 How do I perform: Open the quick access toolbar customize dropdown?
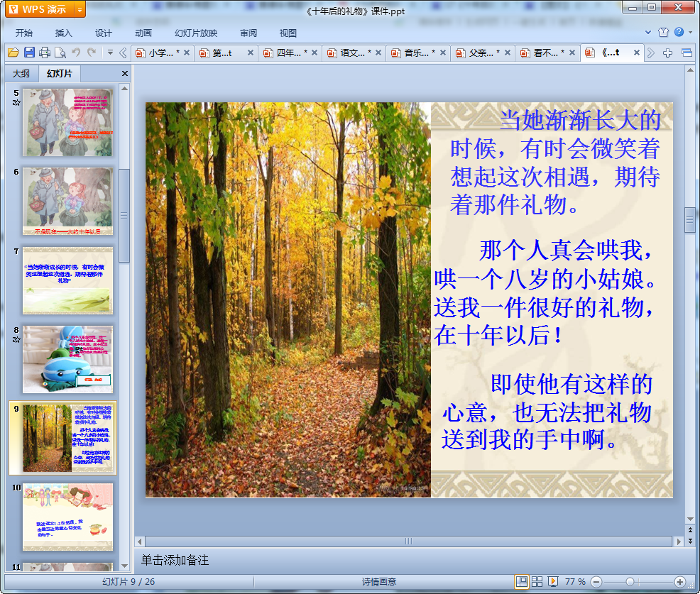110,53
